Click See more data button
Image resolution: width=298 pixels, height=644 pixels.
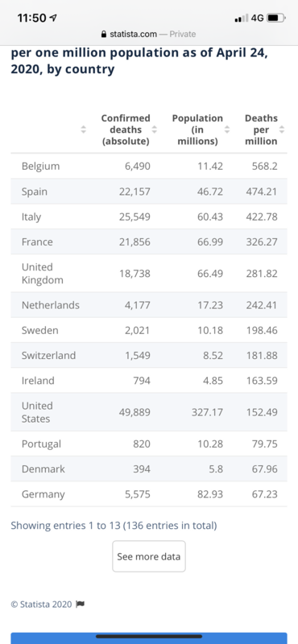(x=149, y=556)
